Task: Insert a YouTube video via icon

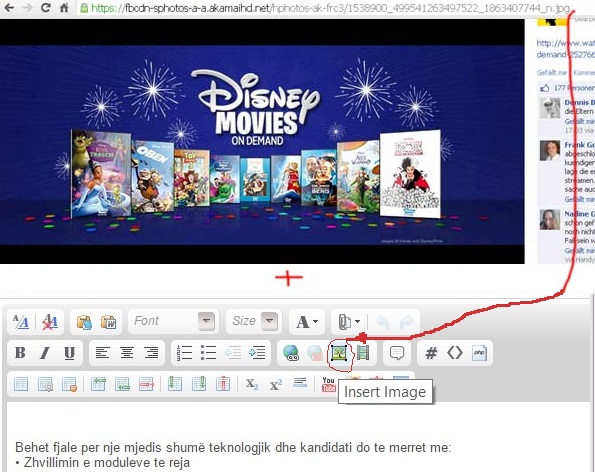Action: [329, 384]
